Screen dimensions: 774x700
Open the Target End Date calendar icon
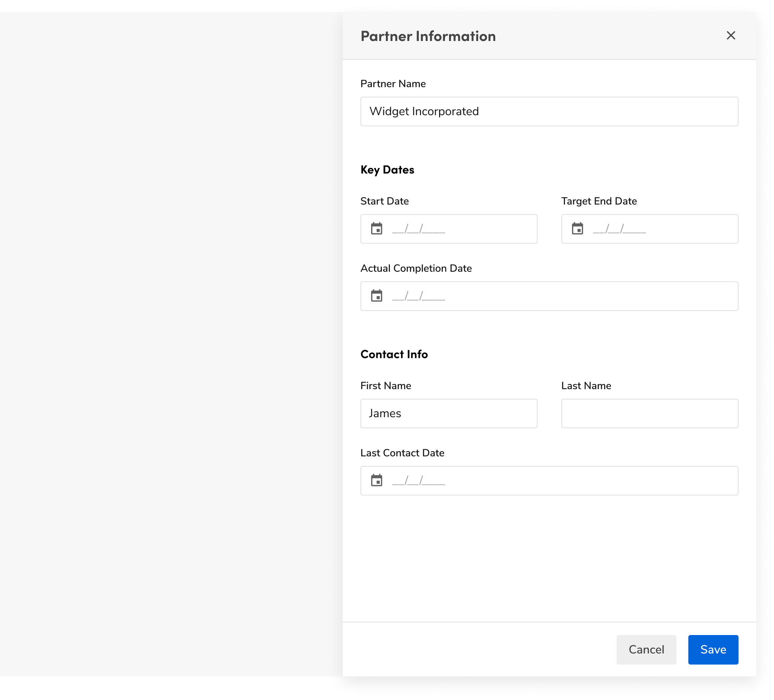[x=577, y=229]
